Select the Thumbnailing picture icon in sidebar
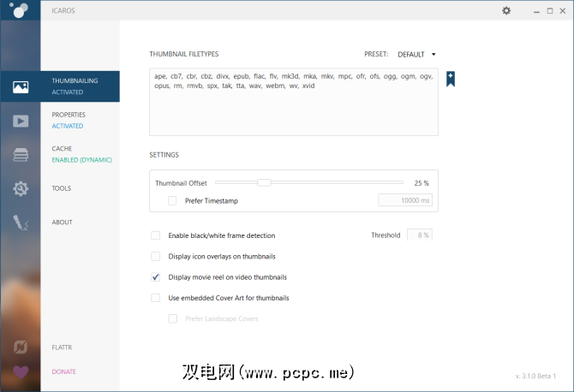574x392 pixels. click(x=21, y=86)
